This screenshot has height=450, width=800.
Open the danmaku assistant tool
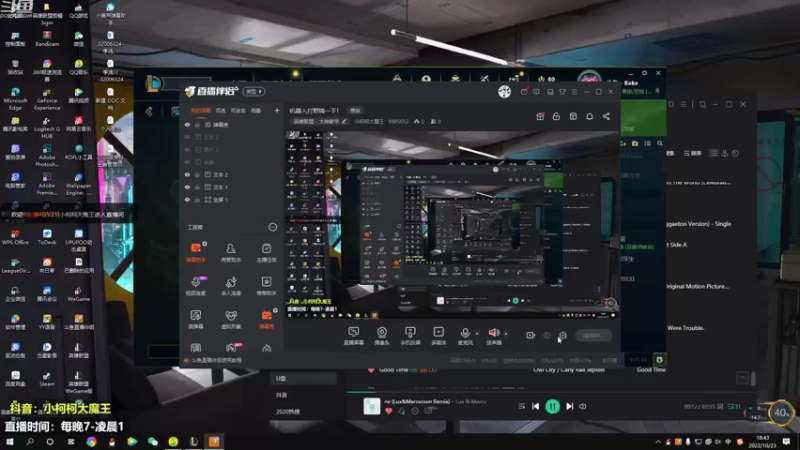(x=195, y=252)
